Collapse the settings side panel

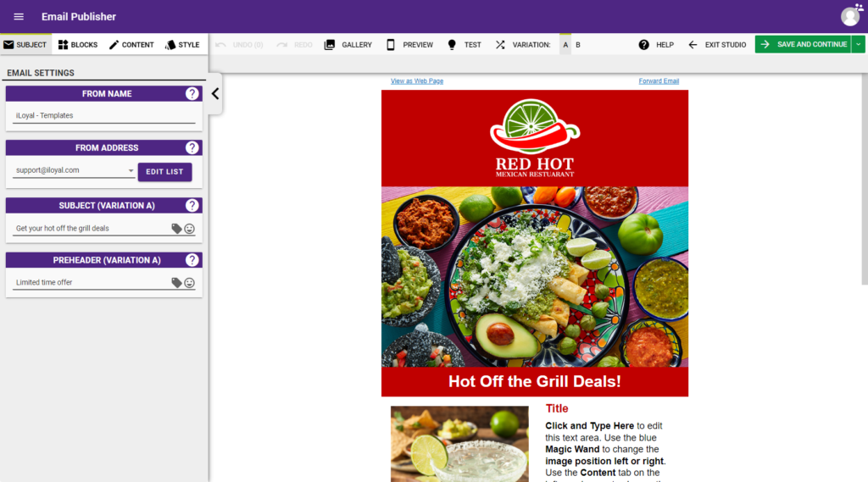(215, 94)
